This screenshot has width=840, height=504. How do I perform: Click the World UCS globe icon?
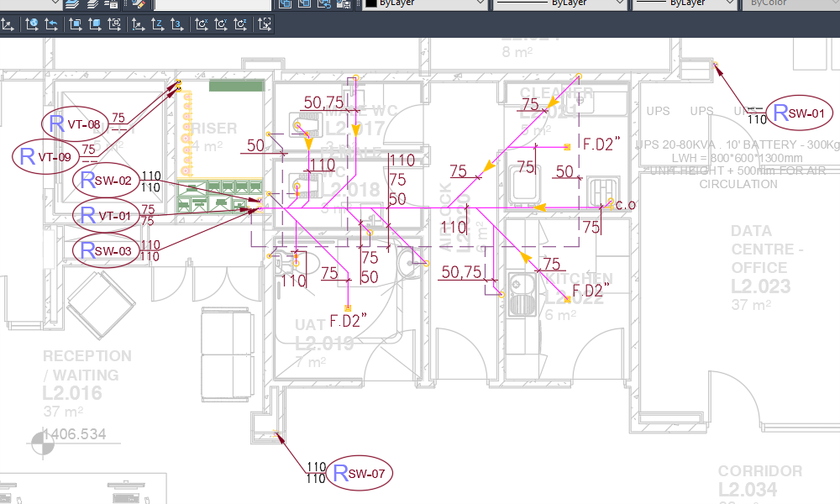pos(32,24)
